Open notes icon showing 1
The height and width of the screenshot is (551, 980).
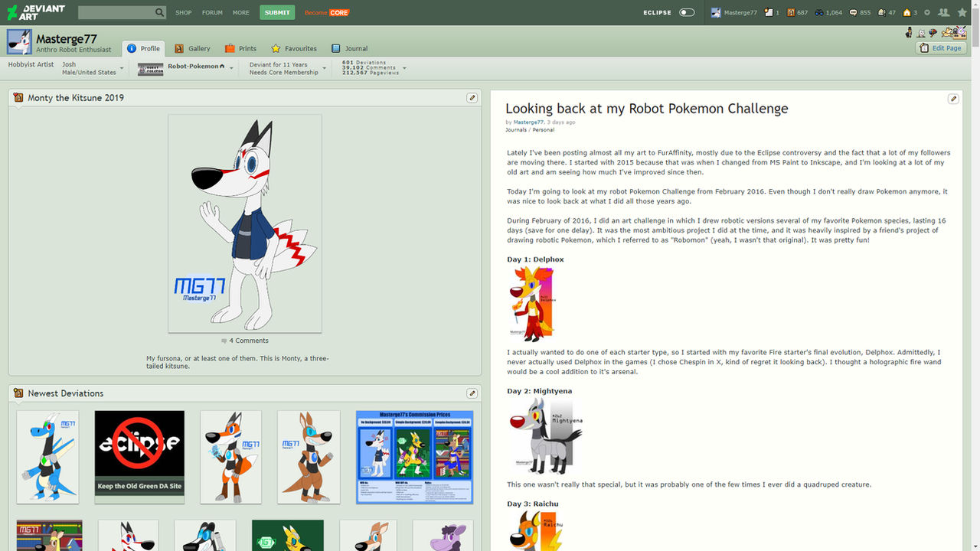[772, 12]
